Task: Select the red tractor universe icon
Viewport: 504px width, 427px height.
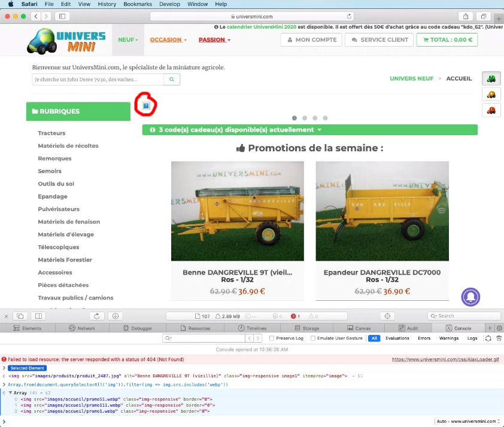Action: point(491,111)
